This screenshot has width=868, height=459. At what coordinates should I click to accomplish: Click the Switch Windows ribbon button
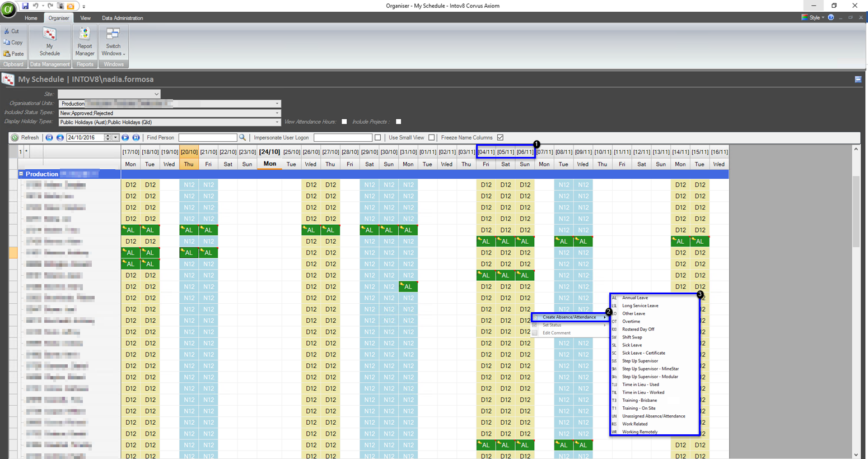point(113,42)
